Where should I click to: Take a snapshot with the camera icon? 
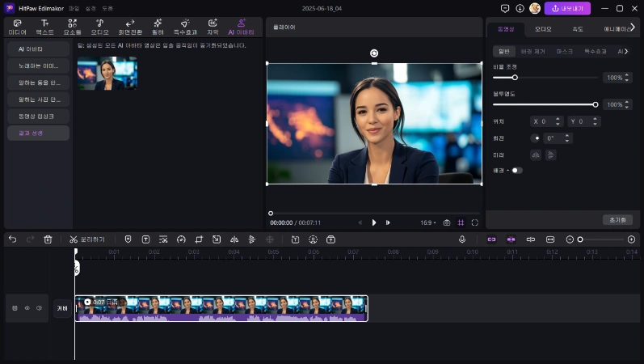pos(447,222)
